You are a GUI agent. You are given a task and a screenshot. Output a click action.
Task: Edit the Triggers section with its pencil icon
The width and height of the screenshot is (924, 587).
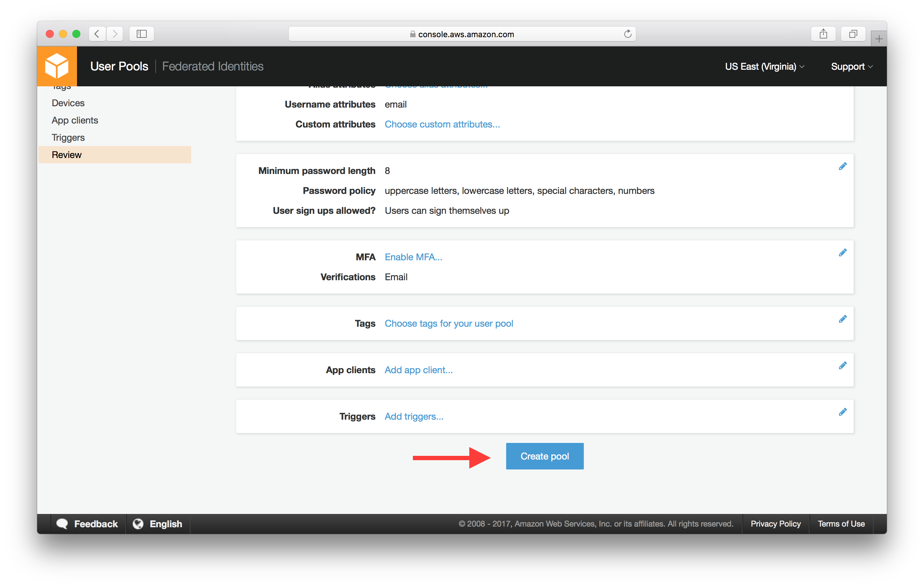[x=842, y=412]
